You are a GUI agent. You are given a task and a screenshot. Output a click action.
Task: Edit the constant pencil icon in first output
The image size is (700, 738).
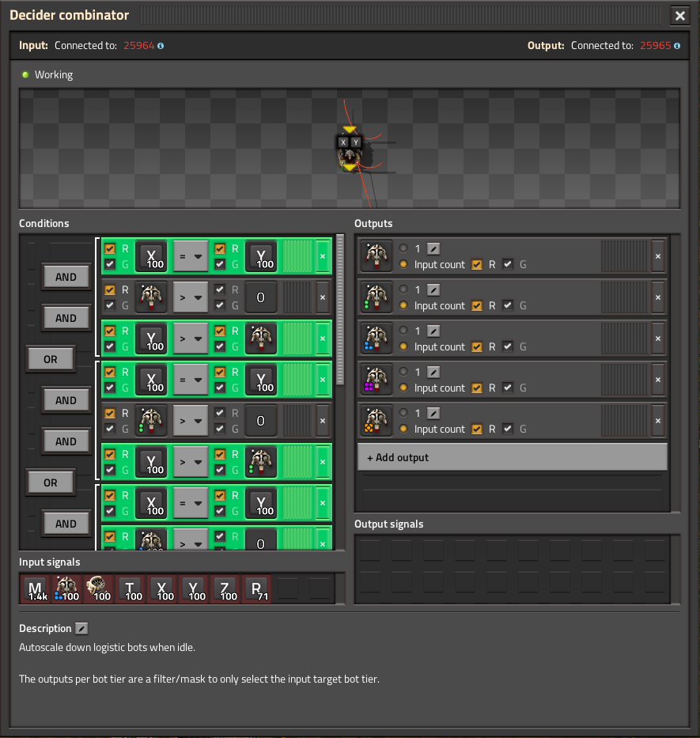point(433,248)
